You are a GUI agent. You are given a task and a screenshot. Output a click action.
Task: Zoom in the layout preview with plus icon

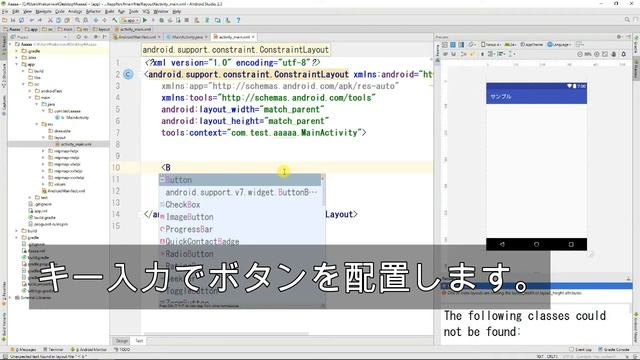[597, 54]
